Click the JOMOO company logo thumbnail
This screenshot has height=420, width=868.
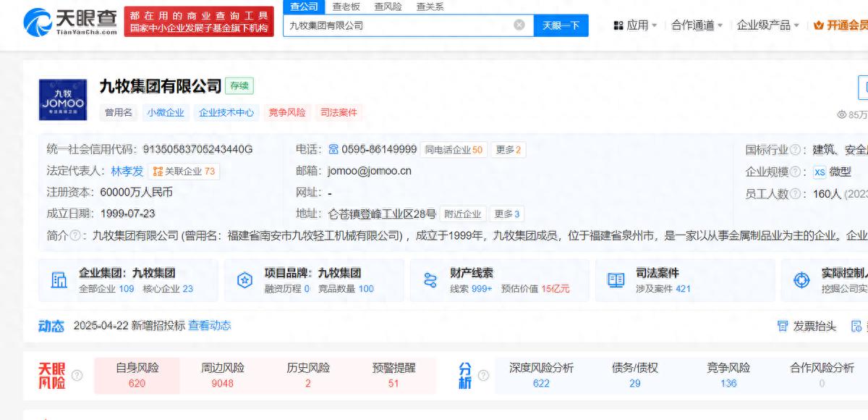[63, 99]
